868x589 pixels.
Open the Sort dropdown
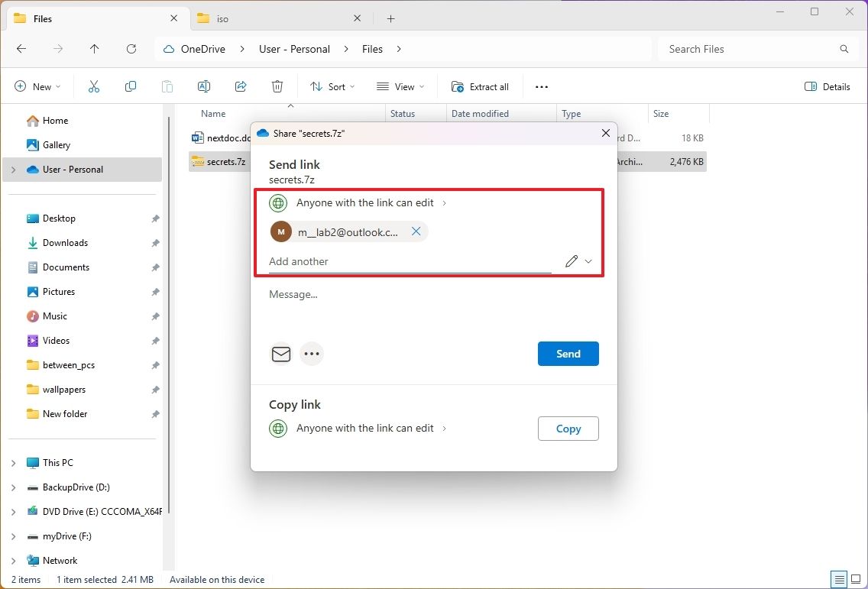[x=332, y=86]
